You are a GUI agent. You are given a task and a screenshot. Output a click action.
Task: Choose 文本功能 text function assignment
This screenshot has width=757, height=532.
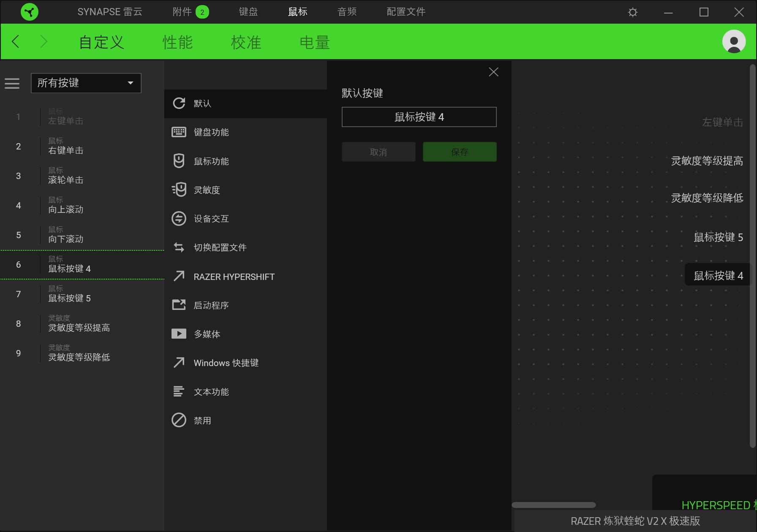click(212, 391)
